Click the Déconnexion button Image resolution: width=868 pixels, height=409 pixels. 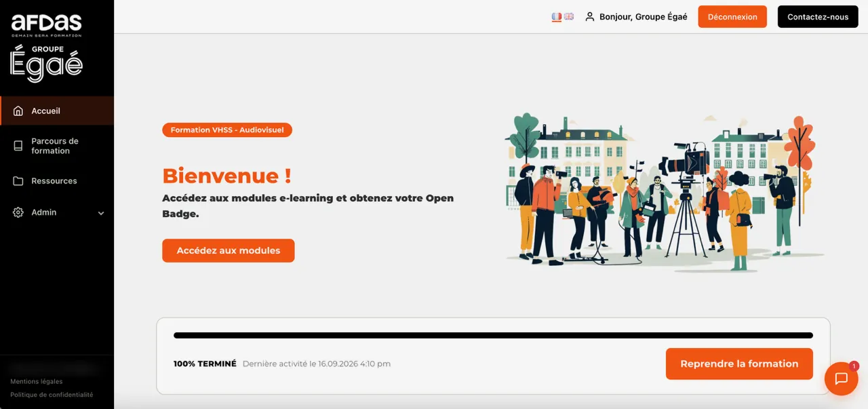pyautogui.click(x=732, y=17)
